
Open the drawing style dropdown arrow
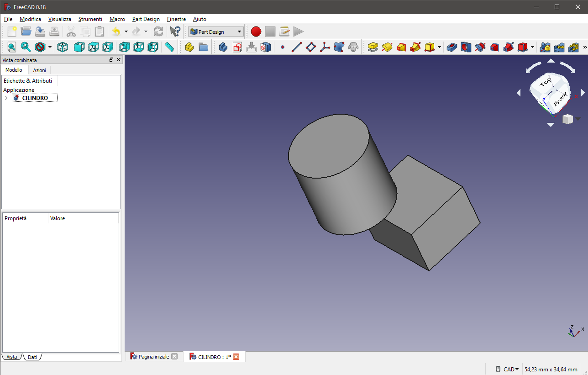[50, 47]
